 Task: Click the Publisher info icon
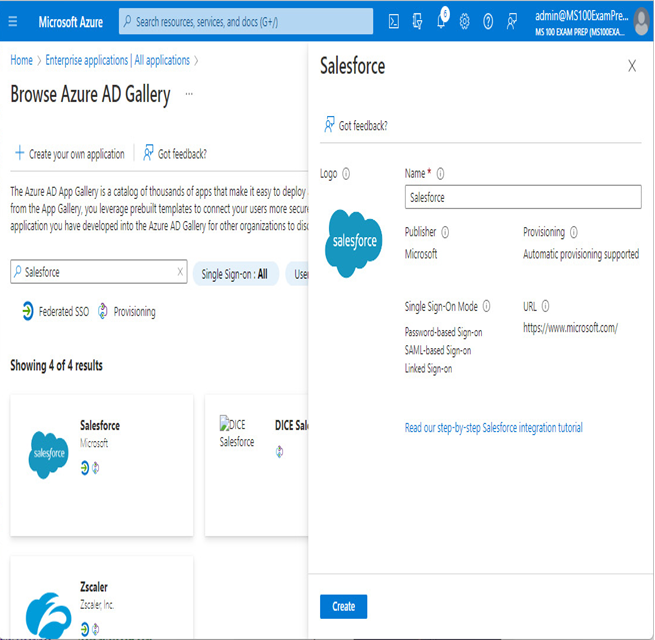[x=445, y=232]
